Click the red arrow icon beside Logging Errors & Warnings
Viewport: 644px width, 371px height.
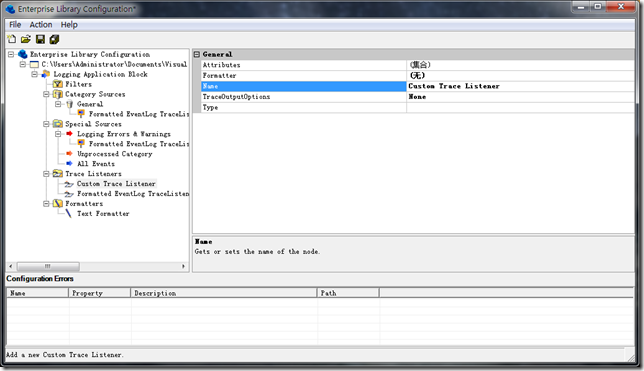69,134
